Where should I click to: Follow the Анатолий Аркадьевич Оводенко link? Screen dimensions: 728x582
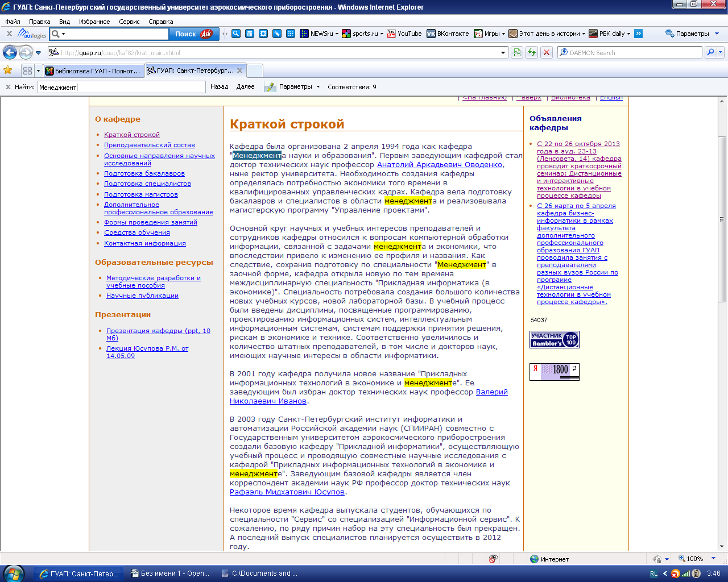click(440, 165)
